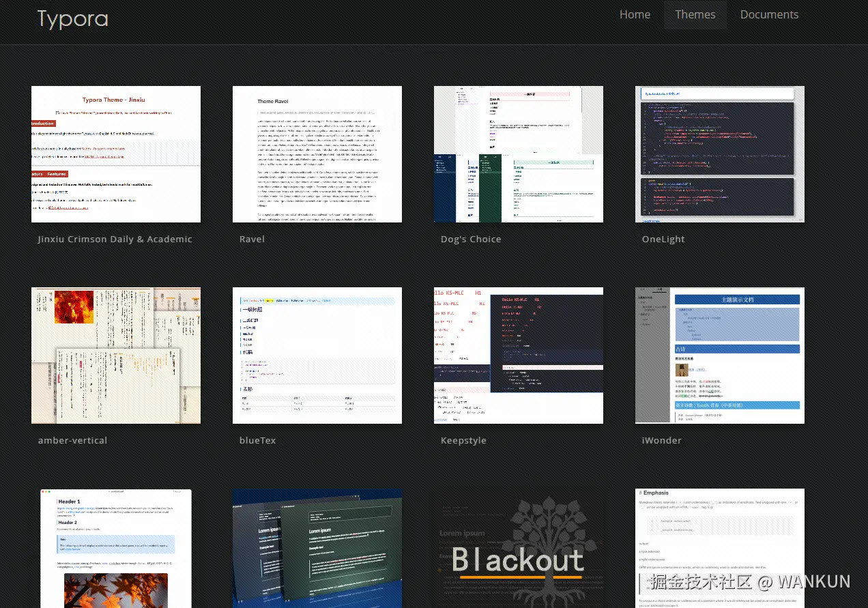Open the Documents nav item

(769, 14)
